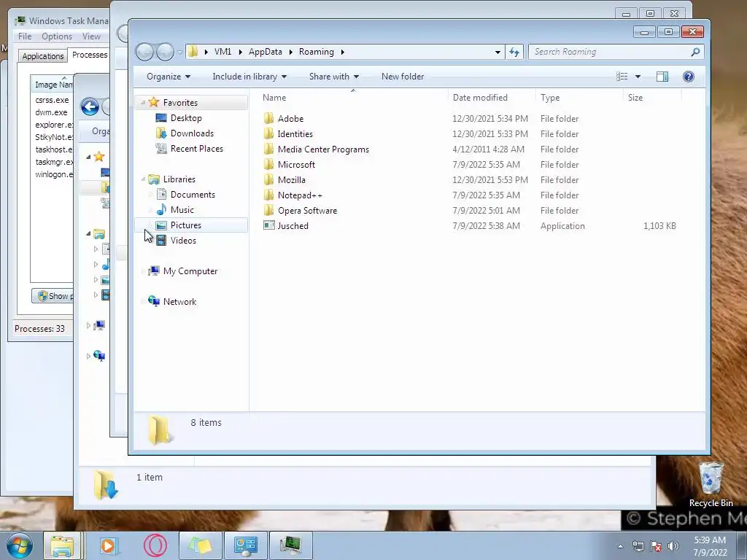This screenshot has height=560, width=747.
Task: Open the Include in library dropdown
Action: (249, 77)
